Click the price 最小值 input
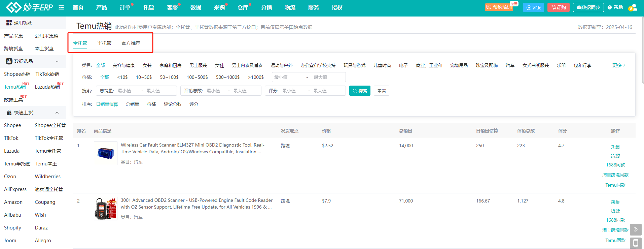Viewport: 644px width, 249px height. tap(288, 77)
